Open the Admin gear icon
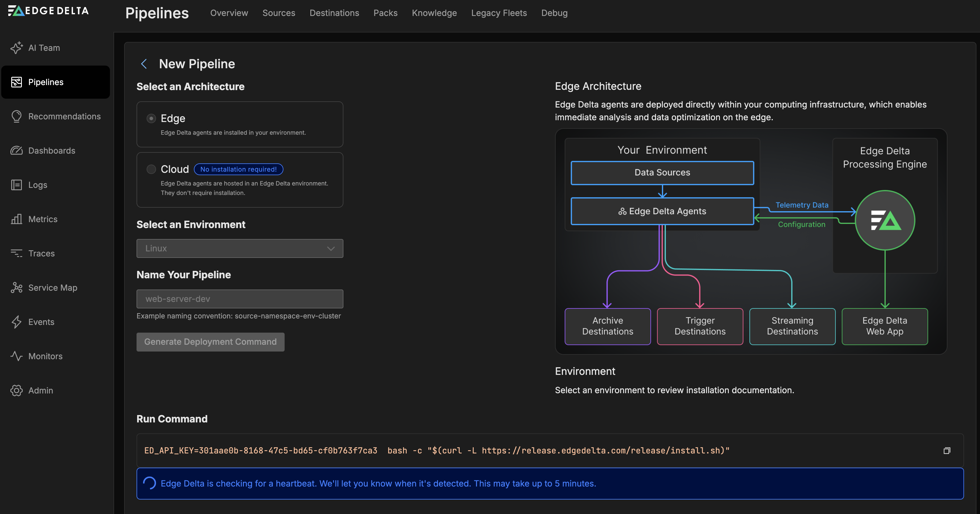The image size is (980, 514). 16,391
